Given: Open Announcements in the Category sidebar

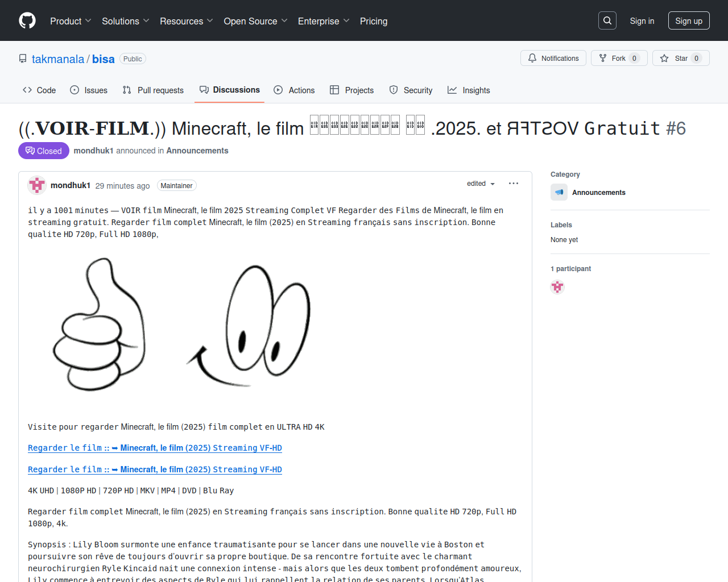Looking at the screenshot, I should click(x=599, y=193).
